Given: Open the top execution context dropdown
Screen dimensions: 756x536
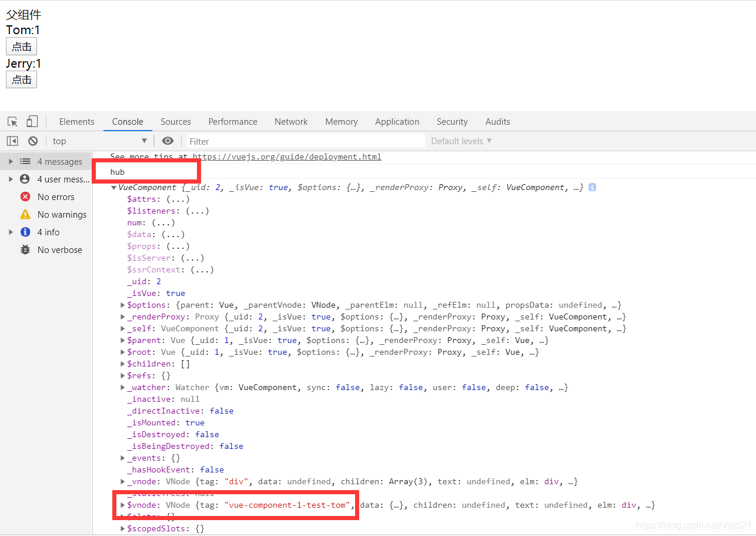Looking at the screenshot, I should click(99, 141).
